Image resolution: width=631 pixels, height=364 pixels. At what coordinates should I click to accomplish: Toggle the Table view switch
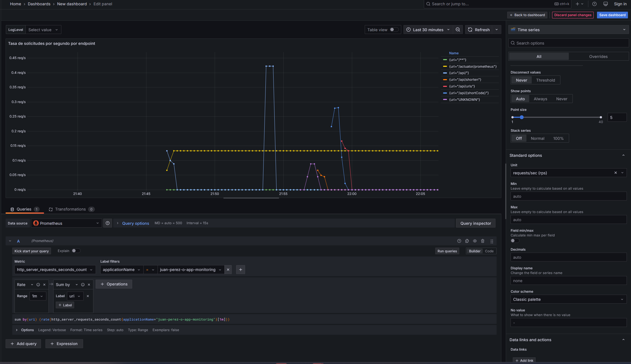click(x=394, y=30)
